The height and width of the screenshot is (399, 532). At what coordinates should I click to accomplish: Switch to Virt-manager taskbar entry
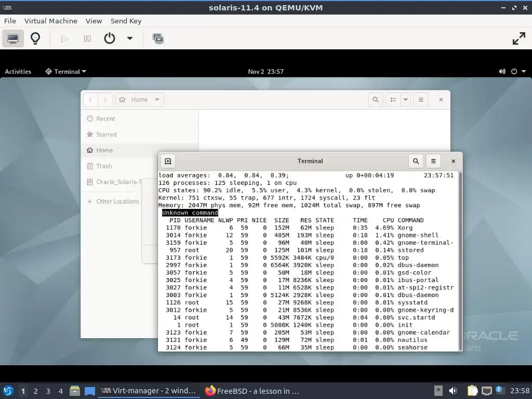(x=149, y=391)
